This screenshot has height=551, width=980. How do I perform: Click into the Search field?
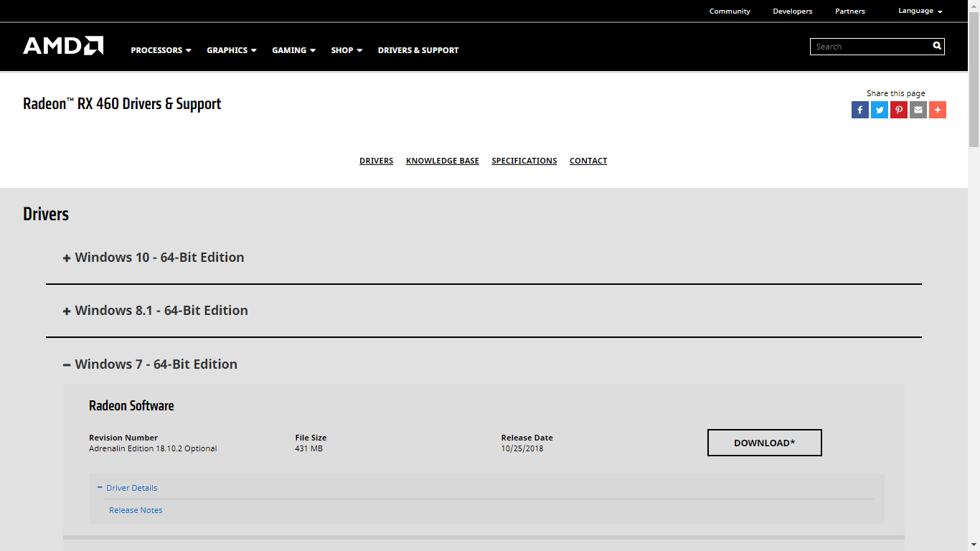click(870, 47)
